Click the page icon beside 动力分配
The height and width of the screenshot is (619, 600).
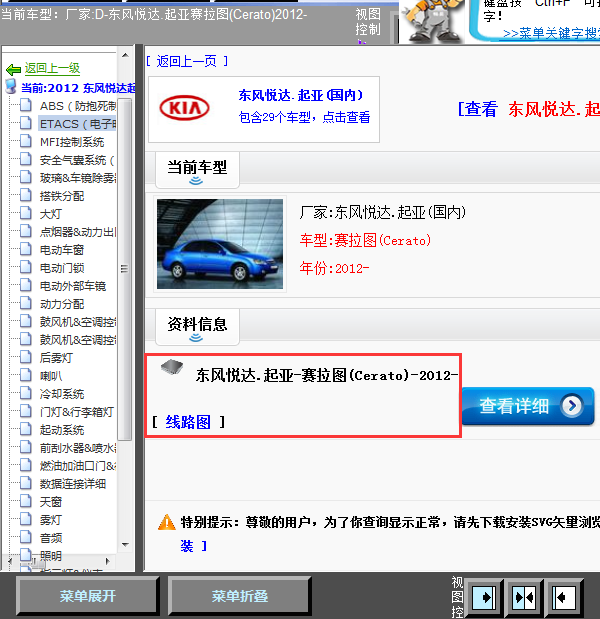pos(26,303)
